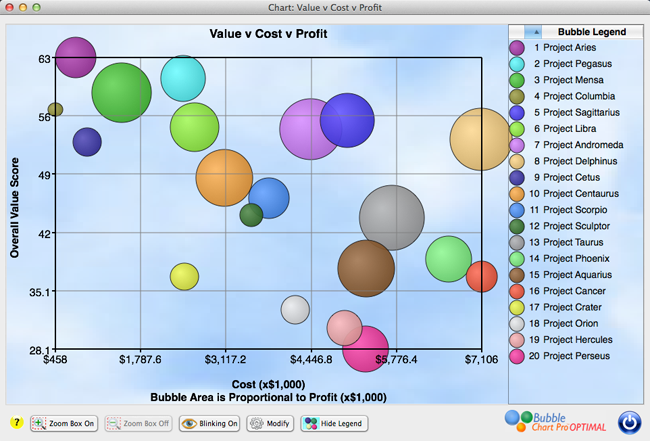Screen dimensions: 650x441
Task: Toggle Blinking On button
Action: tap(210, 423)
